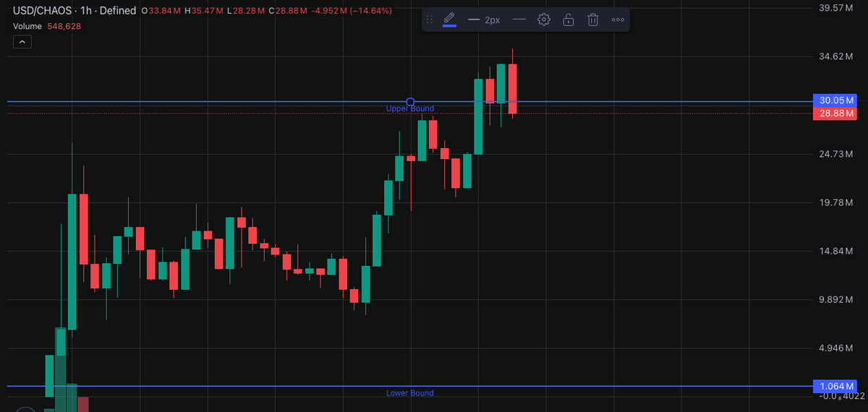This screenshot has height=412, width=868.
Task: Click the Upper Bound text label
Action: point(410,109)
